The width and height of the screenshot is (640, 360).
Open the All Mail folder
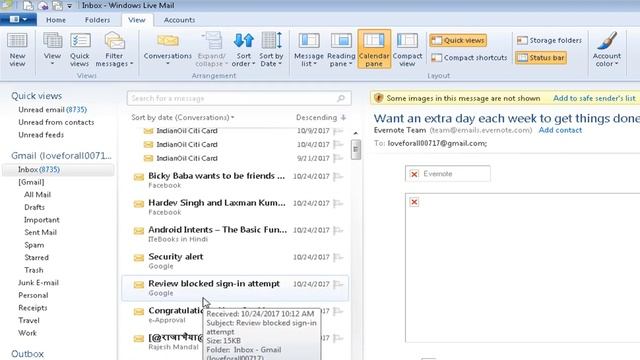click(37, 195)
